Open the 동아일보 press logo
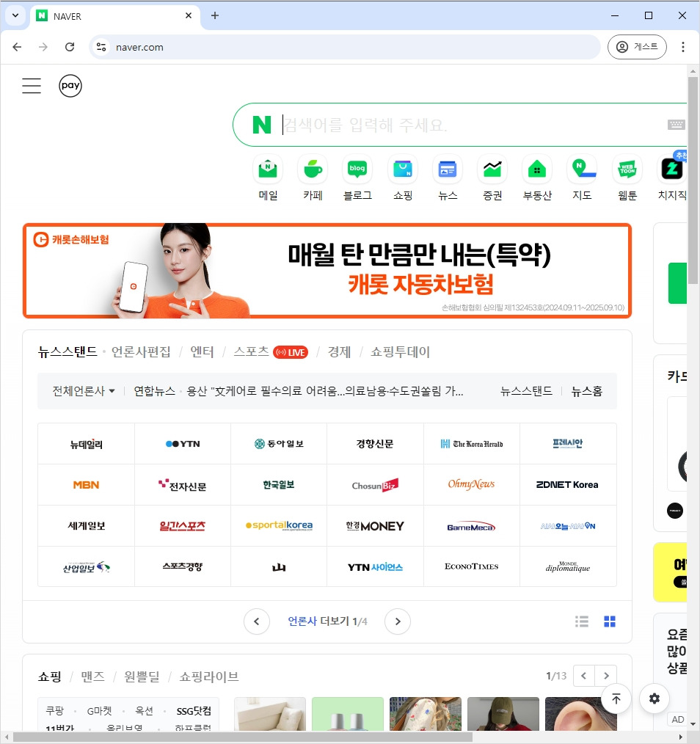700x744 pixels. pos(279,444)
